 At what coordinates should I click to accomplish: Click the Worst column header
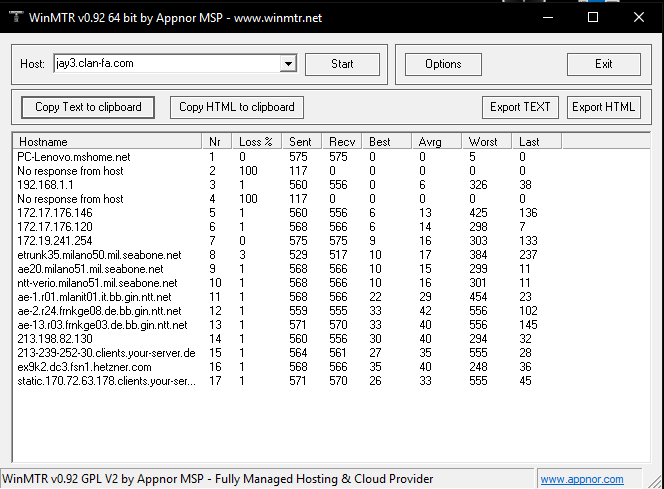point(487,142)
